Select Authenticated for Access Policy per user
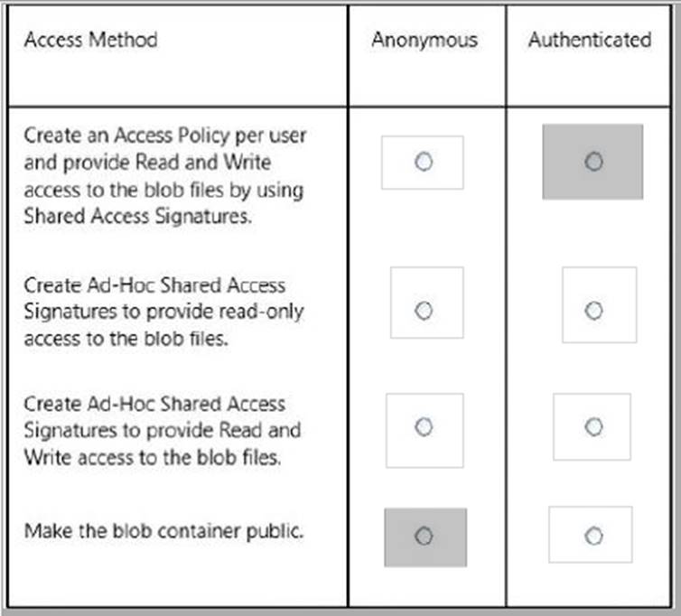The width and height of the screenshot is (681, 616). 592,162
